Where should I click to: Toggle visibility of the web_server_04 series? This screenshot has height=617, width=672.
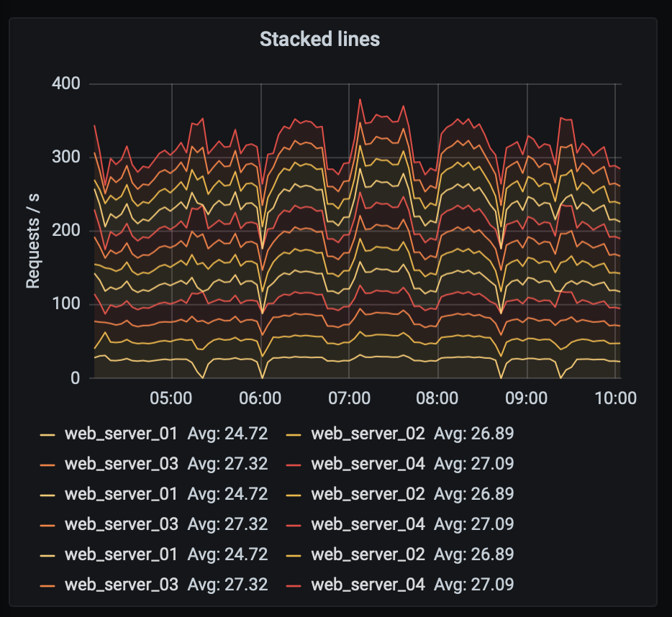(369, 464)
